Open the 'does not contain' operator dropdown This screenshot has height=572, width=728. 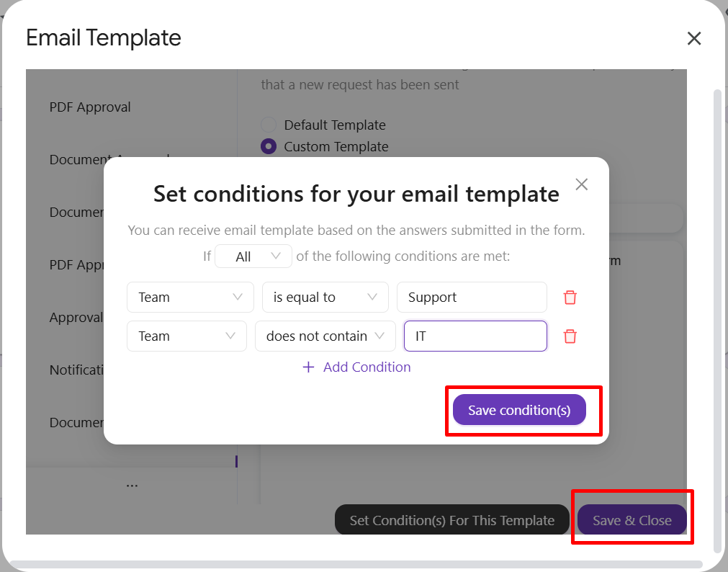(x=325, y=336)
